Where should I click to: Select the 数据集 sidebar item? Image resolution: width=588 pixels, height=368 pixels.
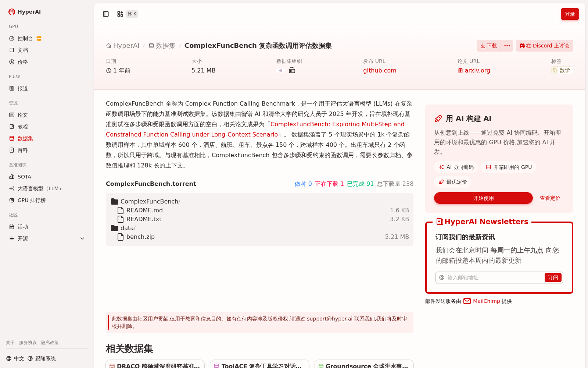point(47,138)
